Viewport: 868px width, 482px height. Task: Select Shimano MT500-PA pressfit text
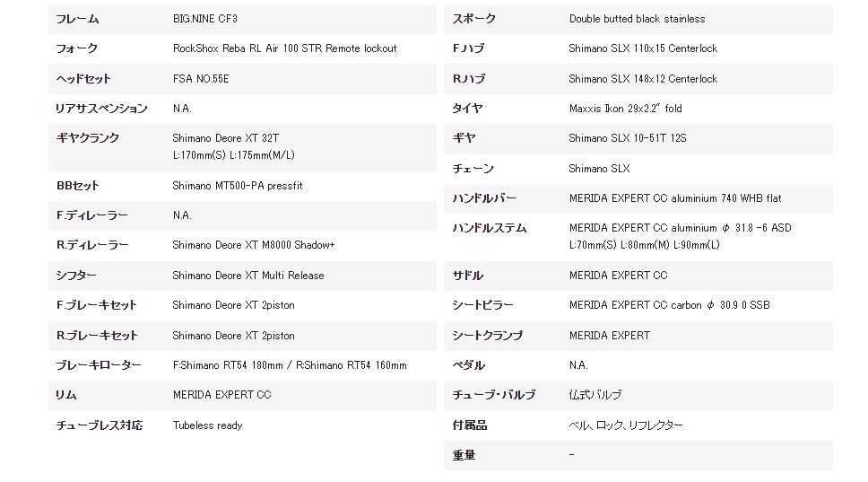point(238,186)
